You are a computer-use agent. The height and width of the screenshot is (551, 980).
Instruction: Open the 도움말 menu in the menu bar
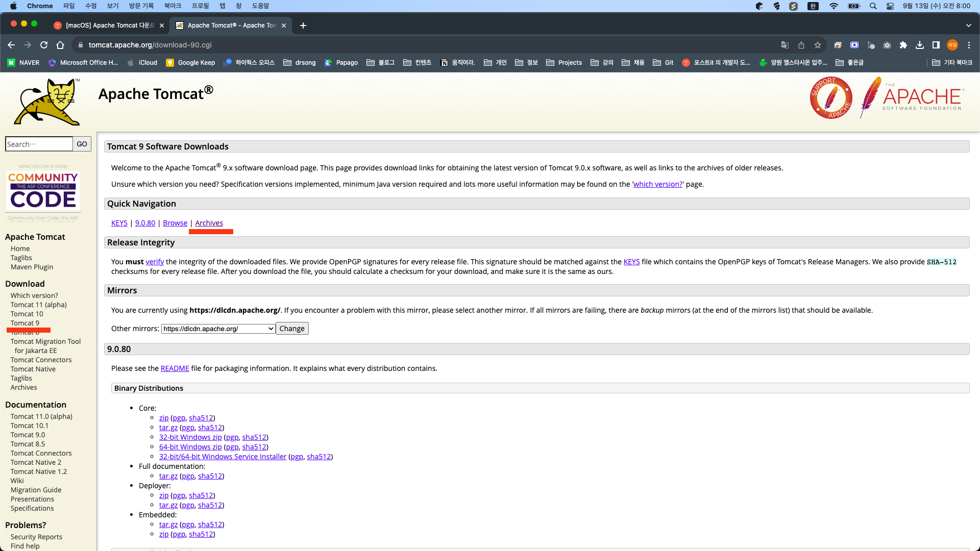(x=260, y=6)
